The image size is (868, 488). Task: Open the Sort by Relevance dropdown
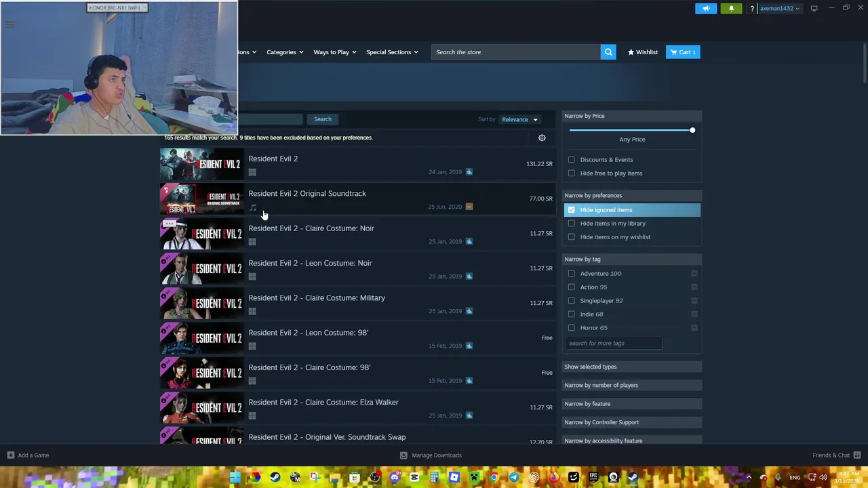click(519, 119)
